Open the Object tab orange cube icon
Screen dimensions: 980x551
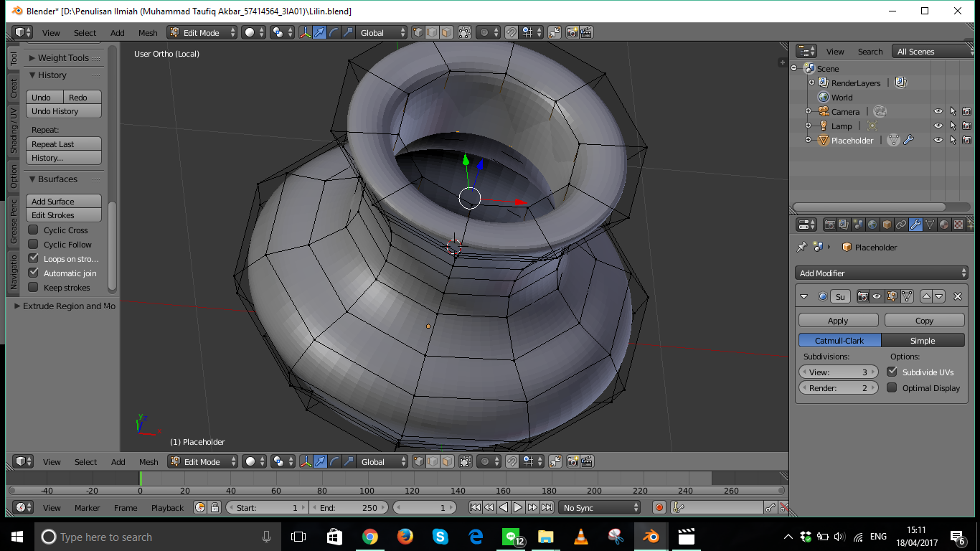coord(887,225)
